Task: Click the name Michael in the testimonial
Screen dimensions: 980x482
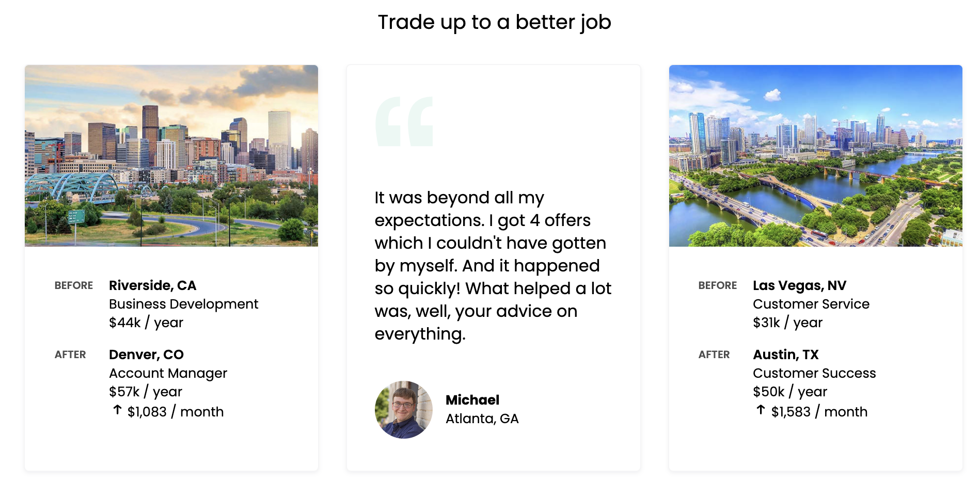Action: (x=472, y=400)
